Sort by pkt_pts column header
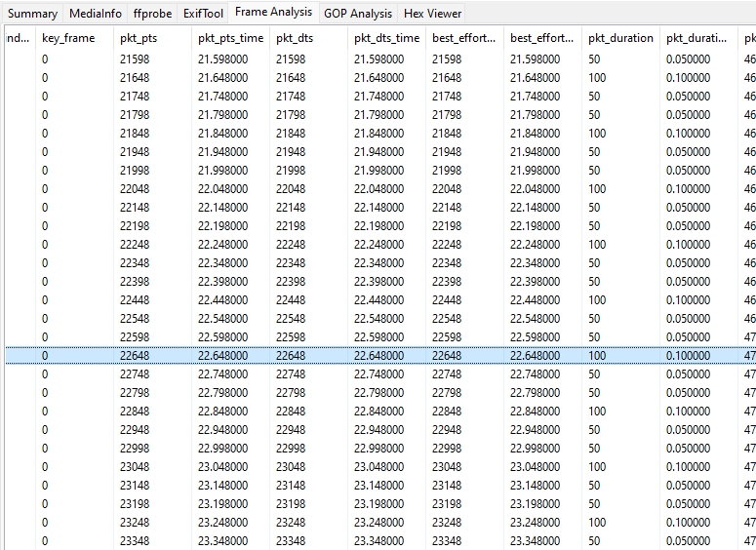This screenshot has height=550, width=756. (x=138, y=39)
